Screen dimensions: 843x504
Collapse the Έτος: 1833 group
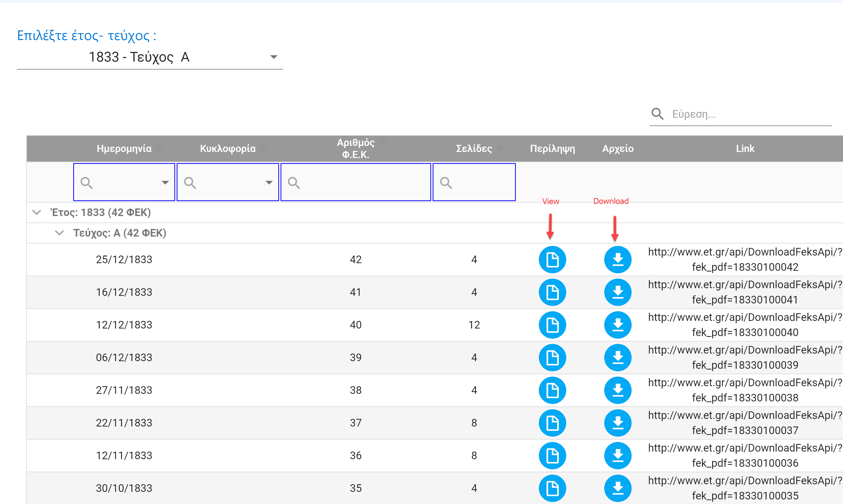coord(37,212)
